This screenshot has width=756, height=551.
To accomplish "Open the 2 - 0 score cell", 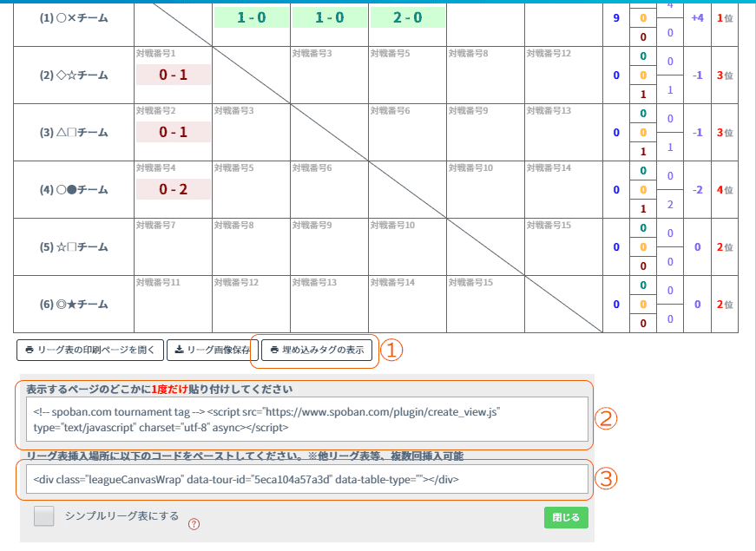I will 407,17.
